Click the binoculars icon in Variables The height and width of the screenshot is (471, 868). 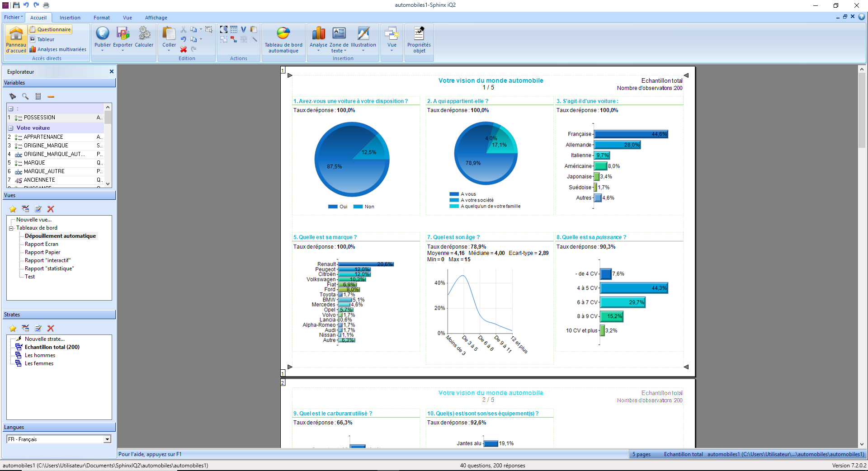point(13,96)
